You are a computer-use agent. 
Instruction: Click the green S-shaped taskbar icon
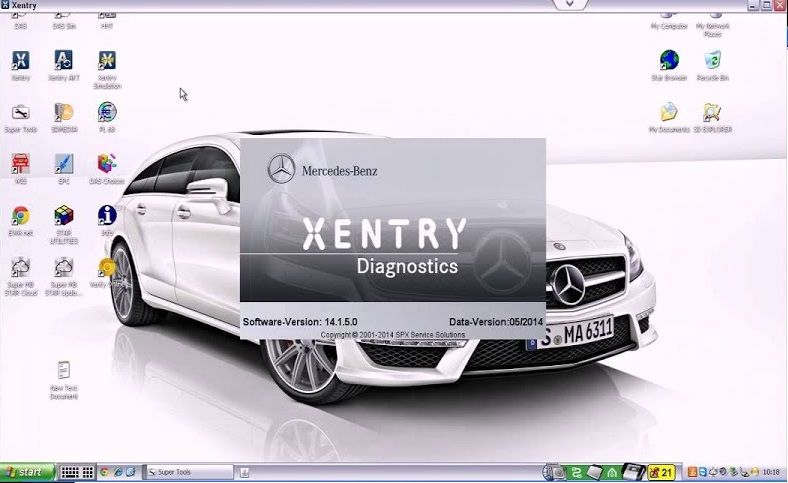pos(576,472)
